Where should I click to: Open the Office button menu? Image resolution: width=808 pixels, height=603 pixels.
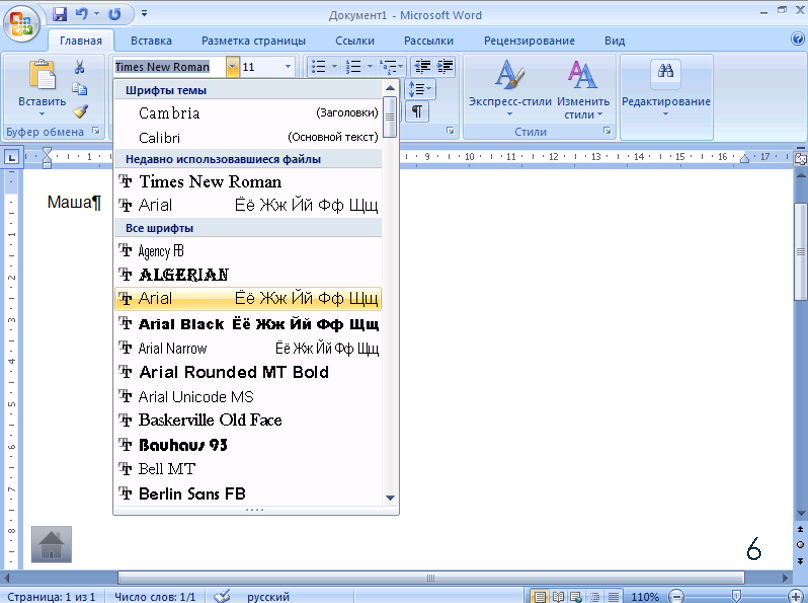point(21,24)
